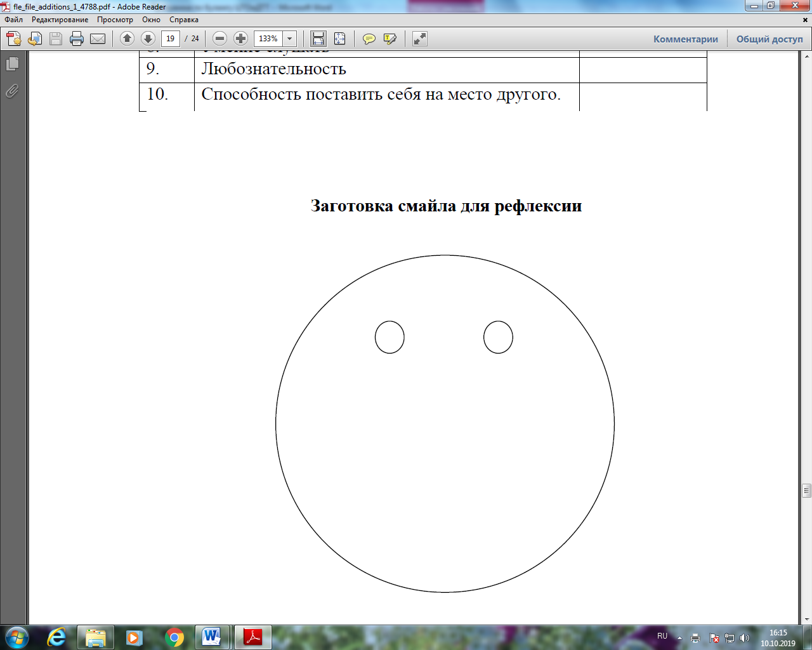Click the Save file floppy icon
Image resolution: width=812 pixels, height=650 pixels.
pos(56,39)
